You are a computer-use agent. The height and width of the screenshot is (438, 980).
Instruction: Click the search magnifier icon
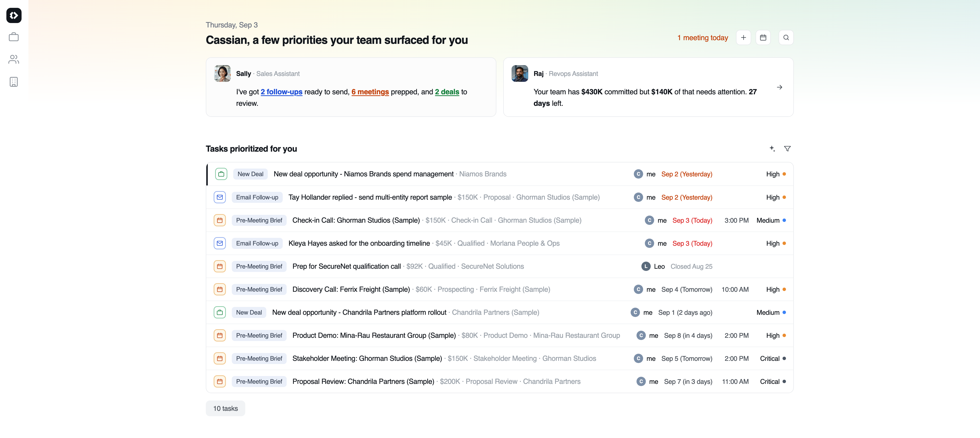coord(786,38)
